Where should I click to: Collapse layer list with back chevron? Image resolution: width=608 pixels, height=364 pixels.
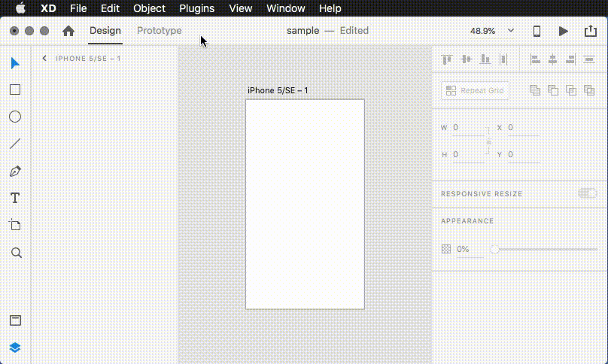(44, 58)
